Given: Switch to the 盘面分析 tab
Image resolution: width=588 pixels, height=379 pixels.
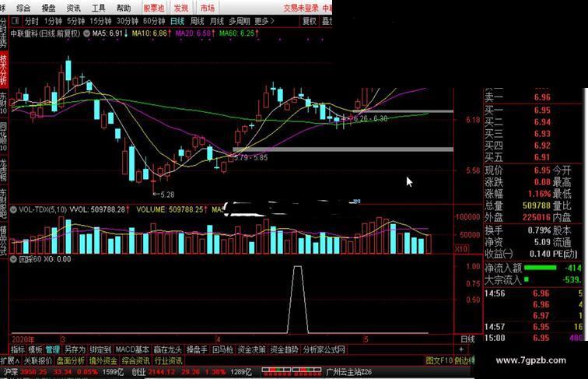Looking at the screenshot, I should click(71, 361).
